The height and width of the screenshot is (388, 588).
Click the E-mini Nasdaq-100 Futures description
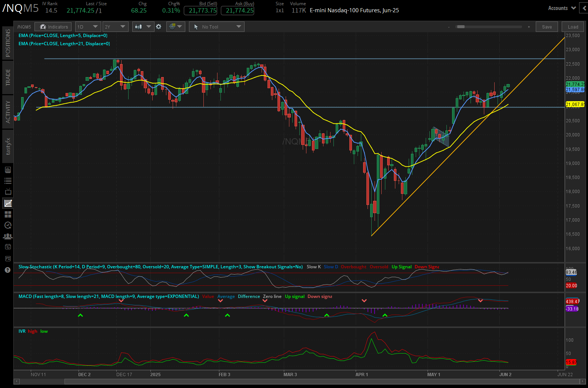coord(354,10)
